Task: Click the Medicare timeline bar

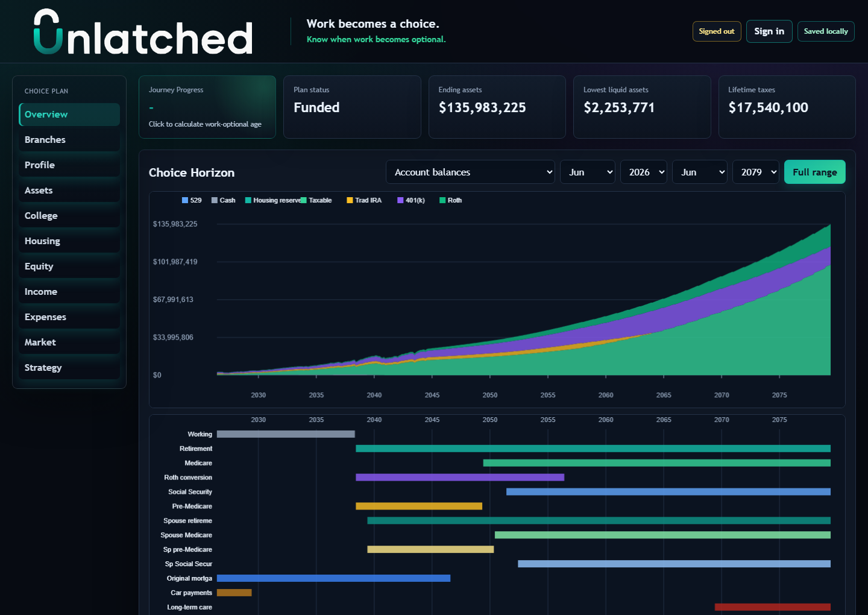Action: tap(657, 463)
